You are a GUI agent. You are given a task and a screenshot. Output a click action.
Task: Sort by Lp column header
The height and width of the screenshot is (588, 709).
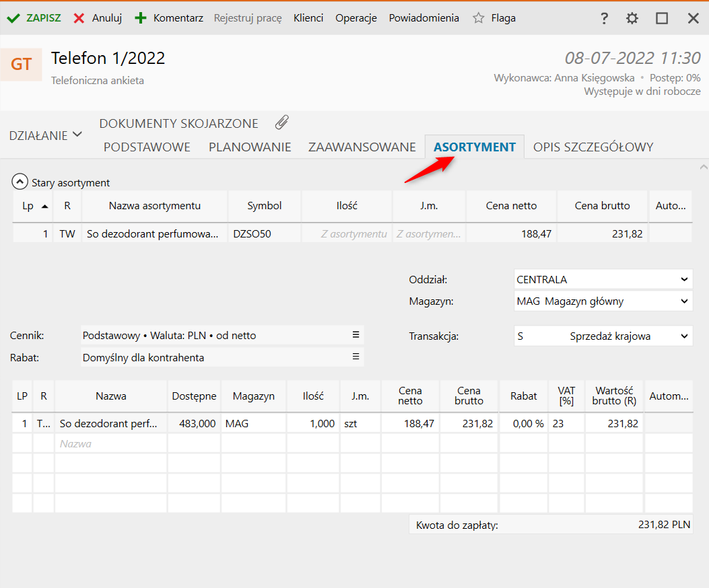click(32, 206)
